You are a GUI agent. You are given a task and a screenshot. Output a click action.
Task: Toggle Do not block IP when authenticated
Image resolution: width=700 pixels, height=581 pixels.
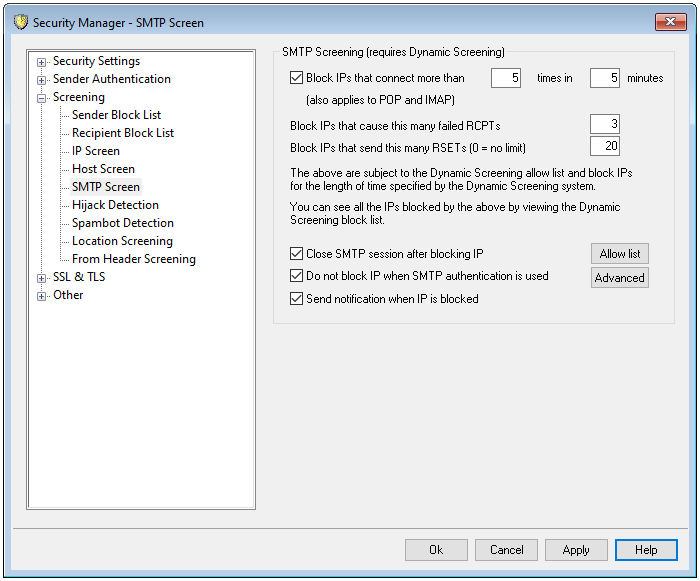pos(296,276)
